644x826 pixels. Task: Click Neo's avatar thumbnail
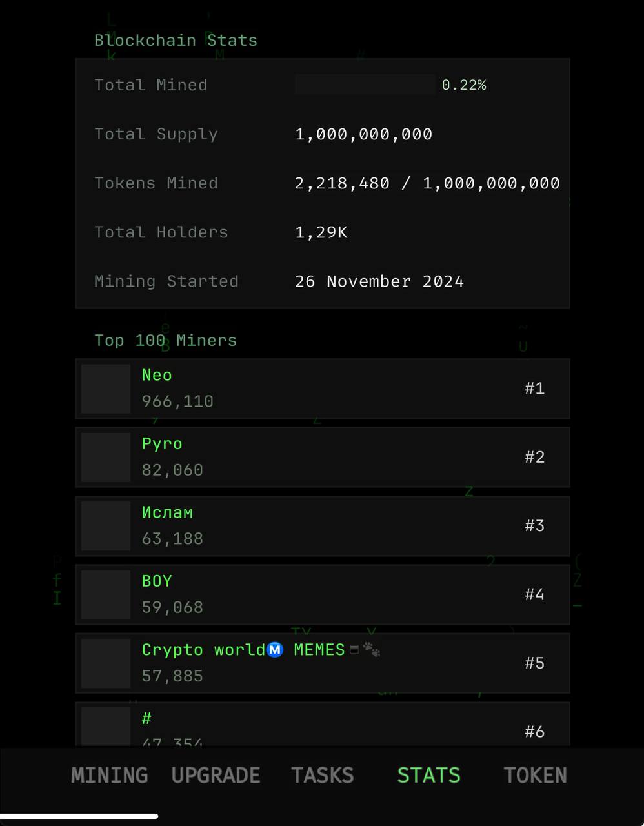point(106,388)
